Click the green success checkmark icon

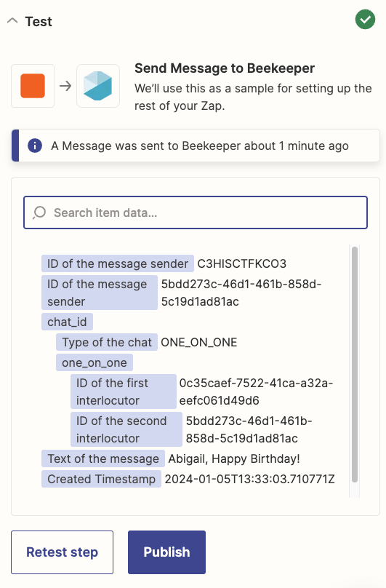click(x=365, y=20)
